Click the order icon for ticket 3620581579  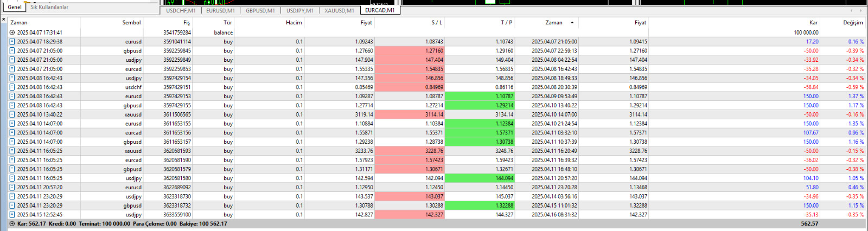click(x=12, y=169)
